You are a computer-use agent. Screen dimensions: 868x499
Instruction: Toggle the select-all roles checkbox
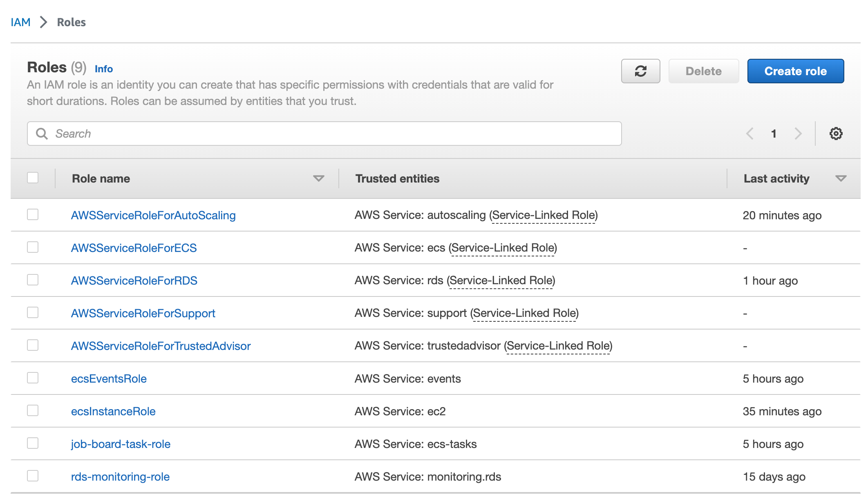33,178
